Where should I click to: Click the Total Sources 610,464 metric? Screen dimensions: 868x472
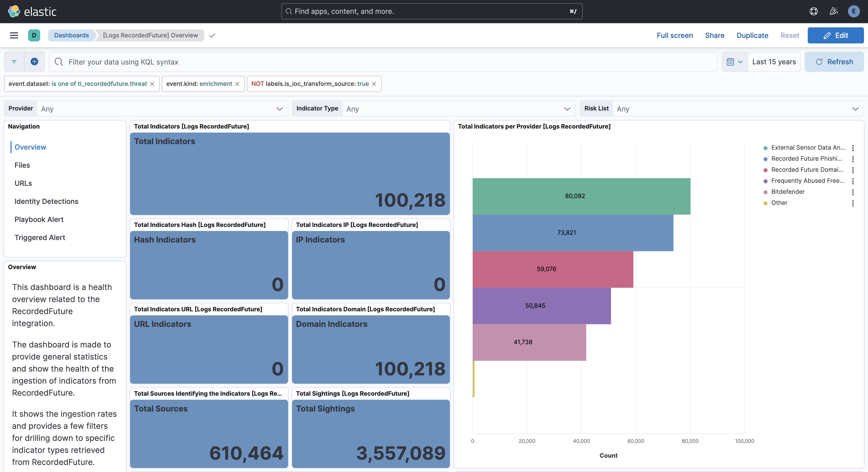[x=209, y=434]
